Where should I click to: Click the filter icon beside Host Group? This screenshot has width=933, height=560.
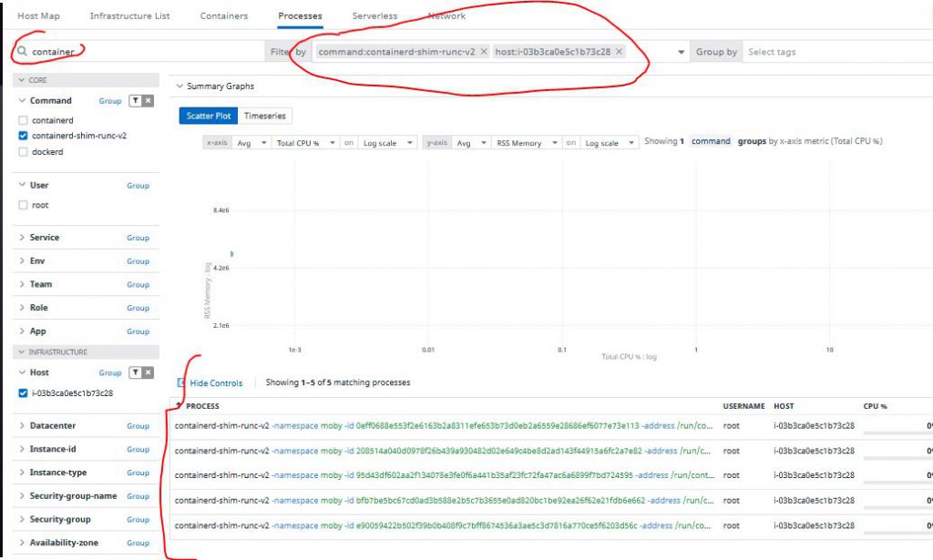pos(135,372)
